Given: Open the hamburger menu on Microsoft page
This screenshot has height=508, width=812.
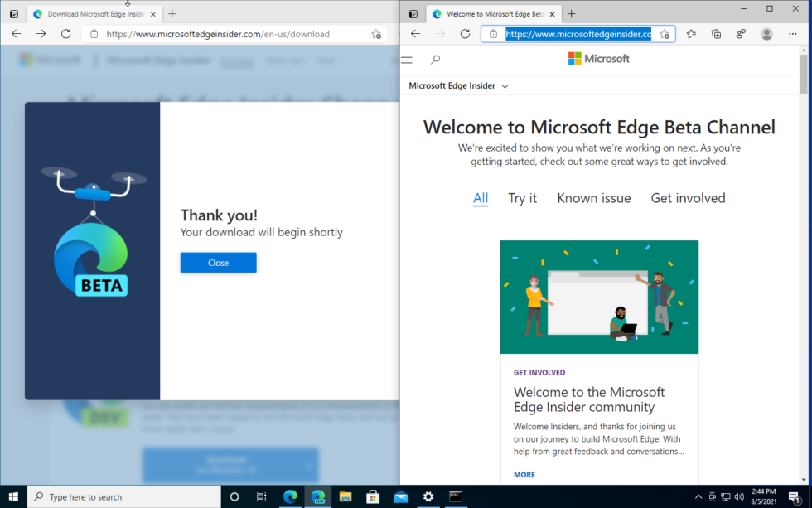Looking at the screenshot, I should click(x=407, y=60).
